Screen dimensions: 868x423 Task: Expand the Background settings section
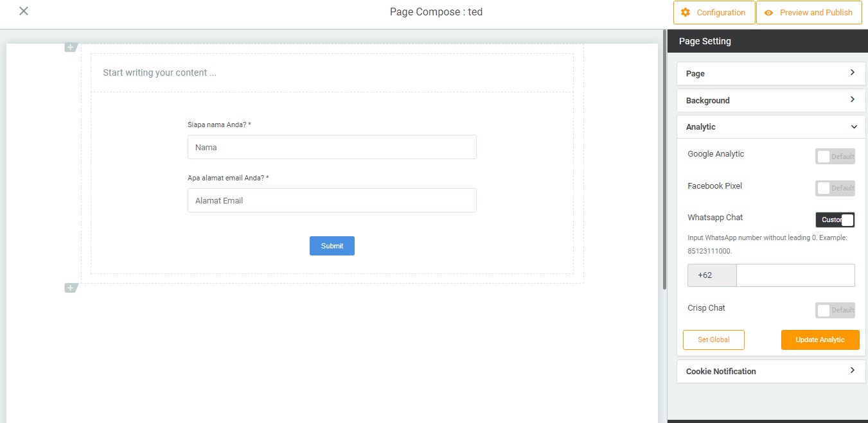click(x=771, y=100)
